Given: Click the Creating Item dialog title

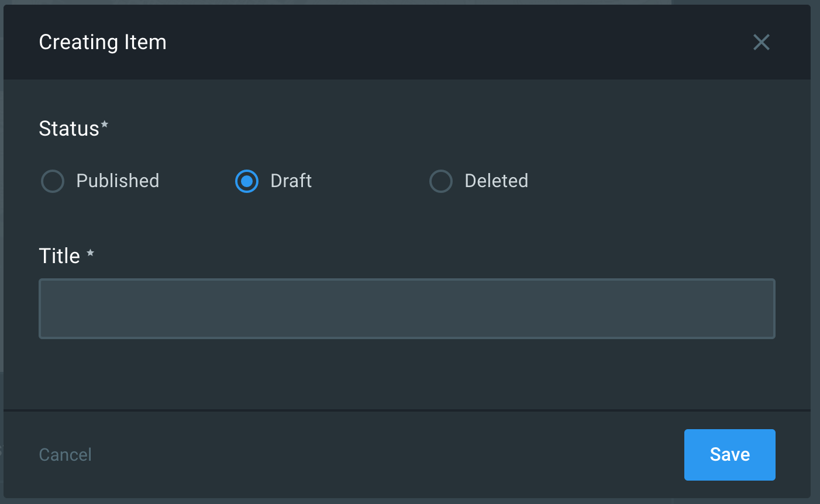Looking at the screenshot, I should [102, 42].
